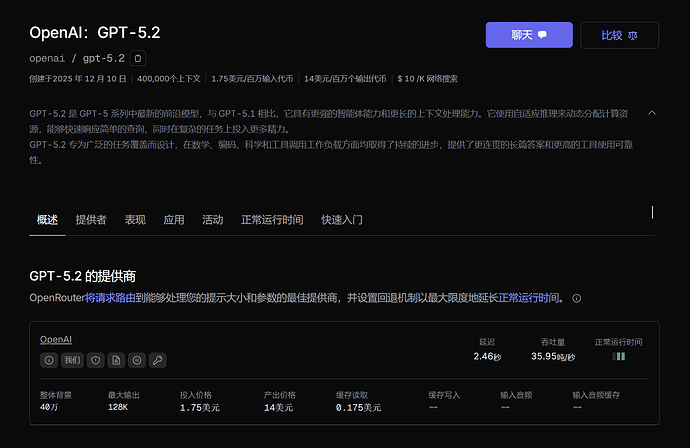Click the 2.46秒 latency value

point(487,356)
